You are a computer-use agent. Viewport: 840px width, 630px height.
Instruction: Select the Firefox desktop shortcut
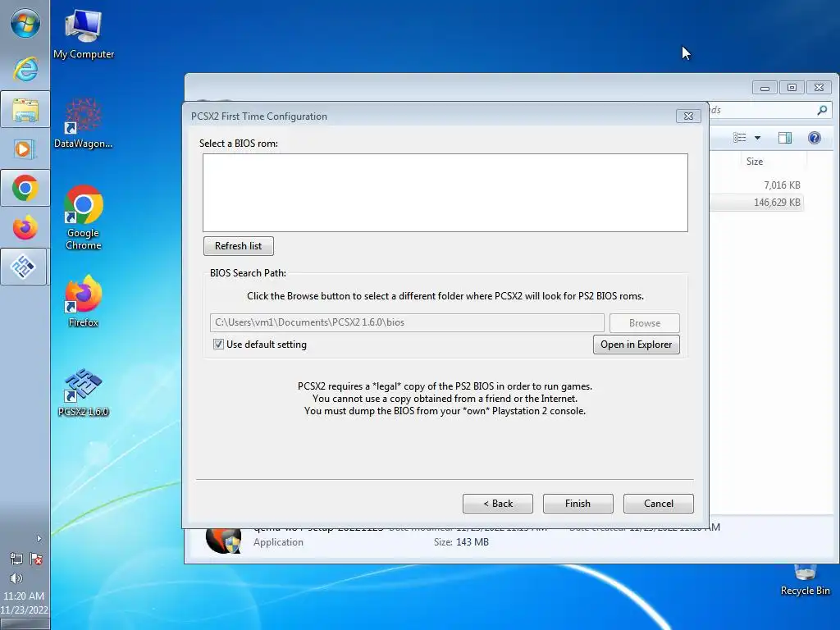[84, 301]
